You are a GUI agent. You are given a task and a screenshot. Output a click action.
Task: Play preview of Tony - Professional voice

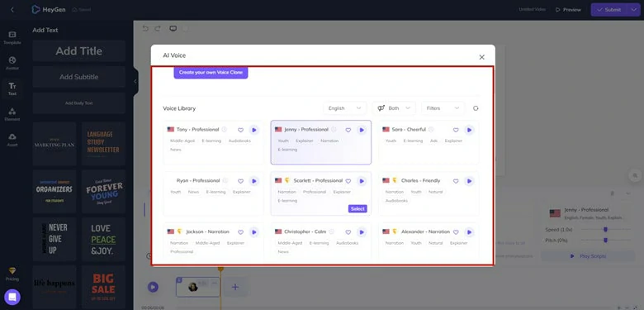coord(253,130)
